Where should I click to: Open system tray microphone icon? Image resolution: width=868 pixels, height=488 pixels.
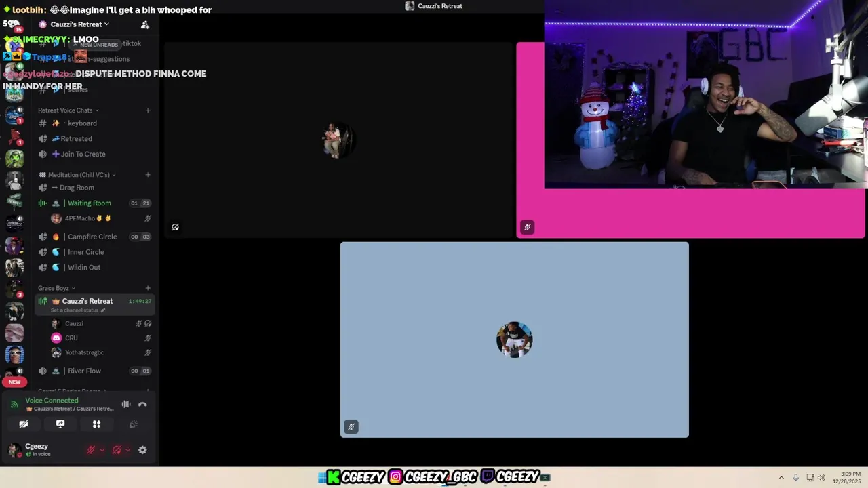coord(795,477)
